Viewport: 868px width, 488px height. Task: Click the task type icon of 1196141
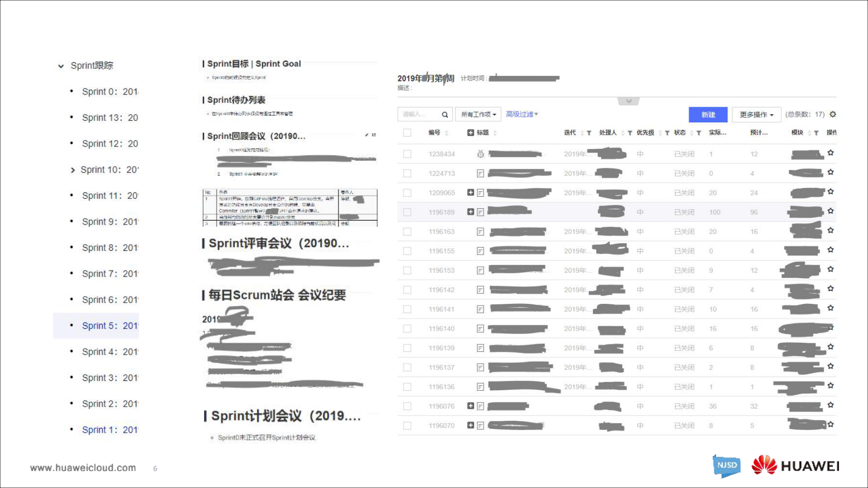(480, 309)
